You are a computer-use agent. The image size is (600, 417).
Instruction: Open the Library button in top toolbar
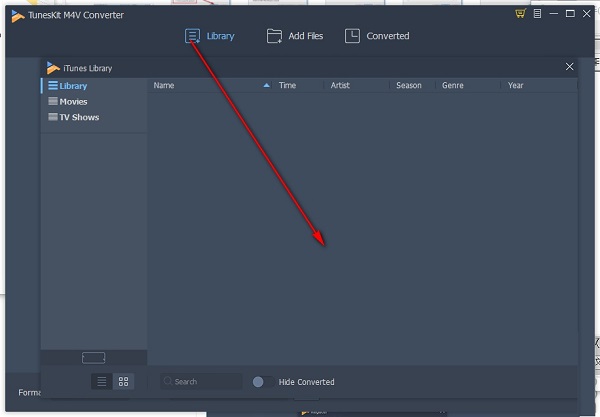[x=210, y=36]
